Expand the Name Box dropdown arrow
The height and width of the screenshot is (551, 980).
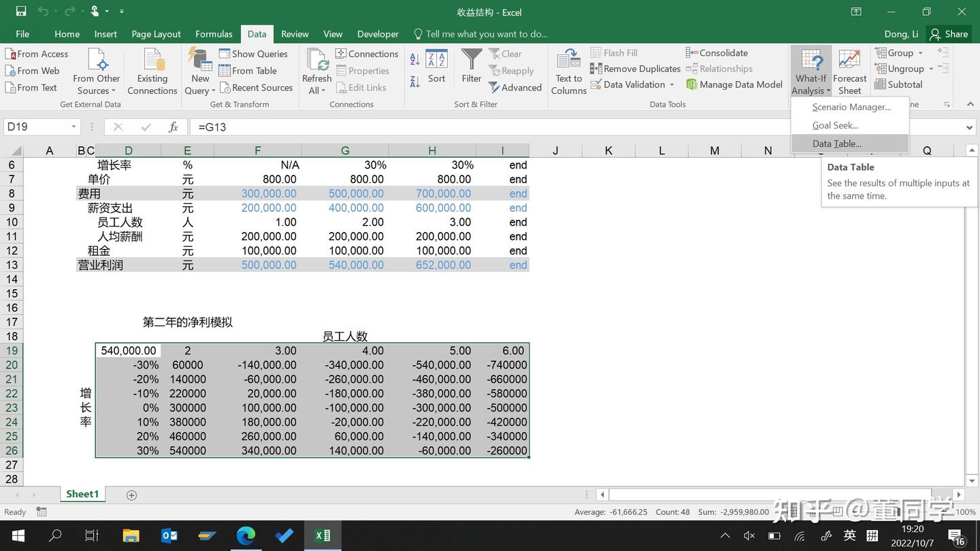click(x=73, y=127)
